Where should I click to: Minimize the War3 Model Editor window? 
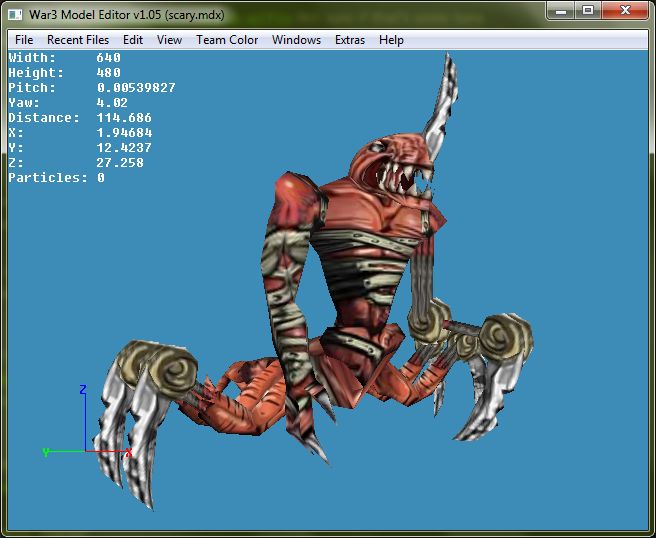click(x=561, y=11)
